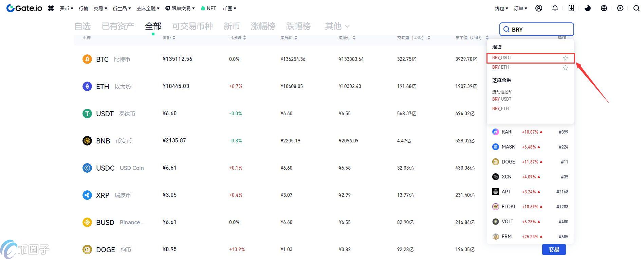The height and width of the screenshot is (259, 644).
Task: Click the NFT leaf icon menu
Action: 208,8
